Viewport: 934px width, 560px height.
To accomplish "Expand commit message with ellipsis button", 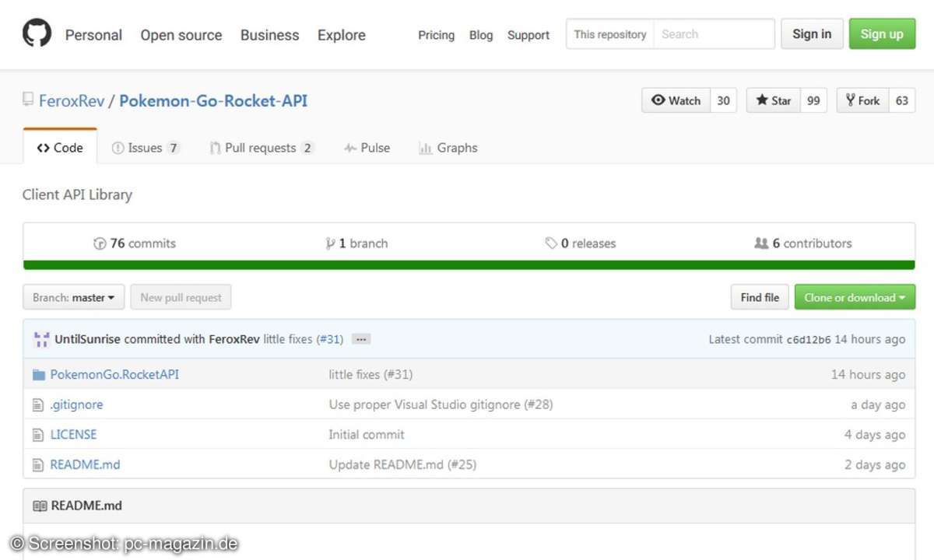I will pyautogui.click(x=360, y=339).
